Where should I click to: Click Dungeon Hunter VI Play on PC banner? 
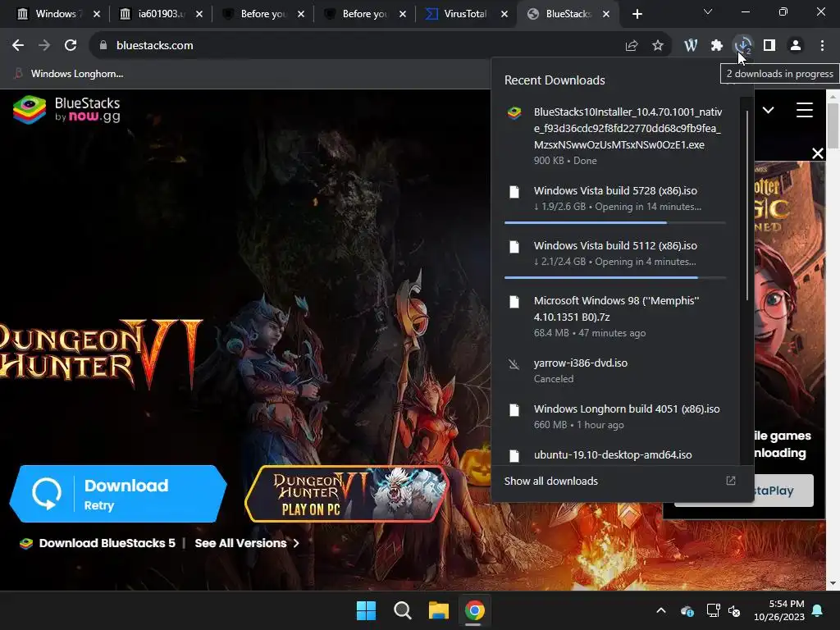(346, 493)
